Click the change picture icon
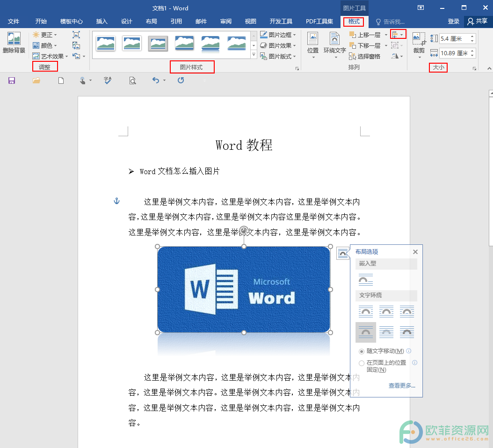Viewport: 493px width, 448px height. 76,45
